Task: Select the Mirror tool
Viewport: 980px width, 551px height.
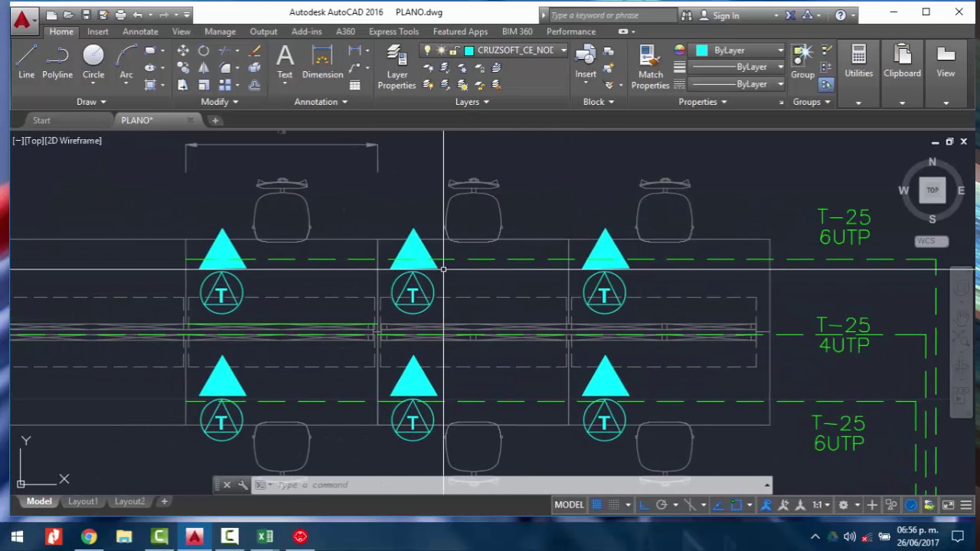Action: tap(204, 67)
